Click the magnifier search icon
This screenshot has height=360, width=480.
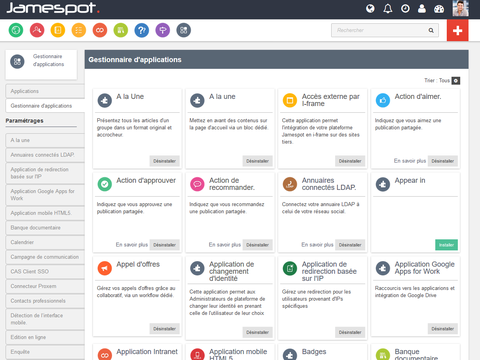point(431,30)
